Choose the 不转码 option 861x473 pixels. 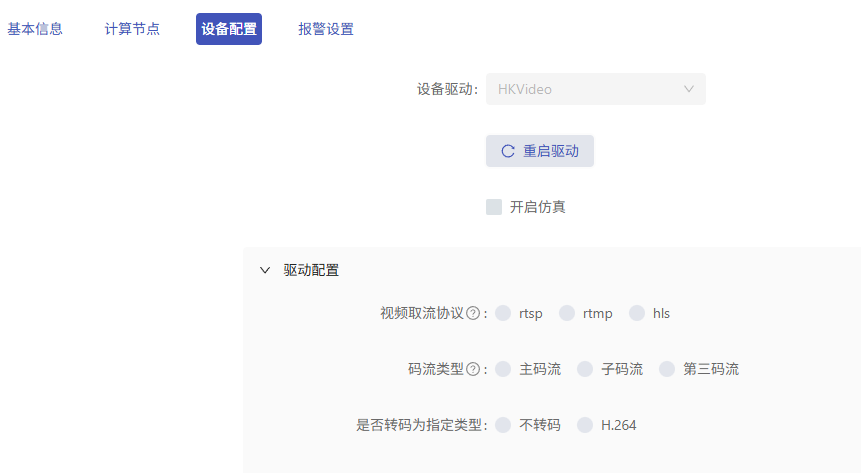pos(503,425)
